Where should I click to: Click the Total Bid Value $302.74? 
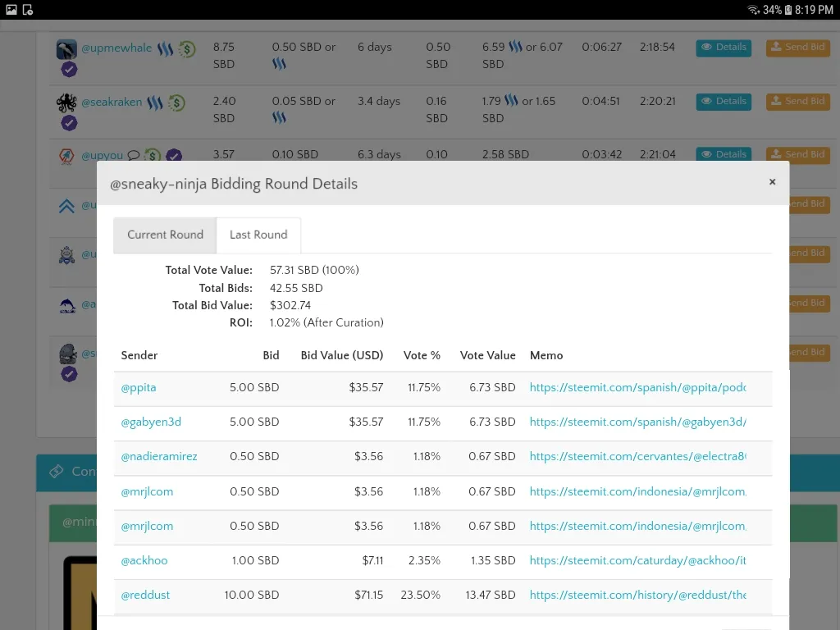(x=290, y=305)
